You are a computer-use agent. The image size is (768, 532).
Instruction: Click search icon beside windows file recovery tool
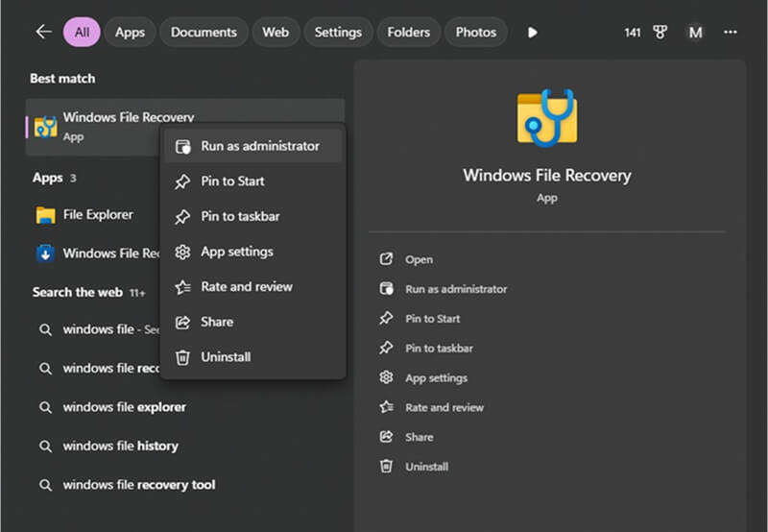pos(45,485)
